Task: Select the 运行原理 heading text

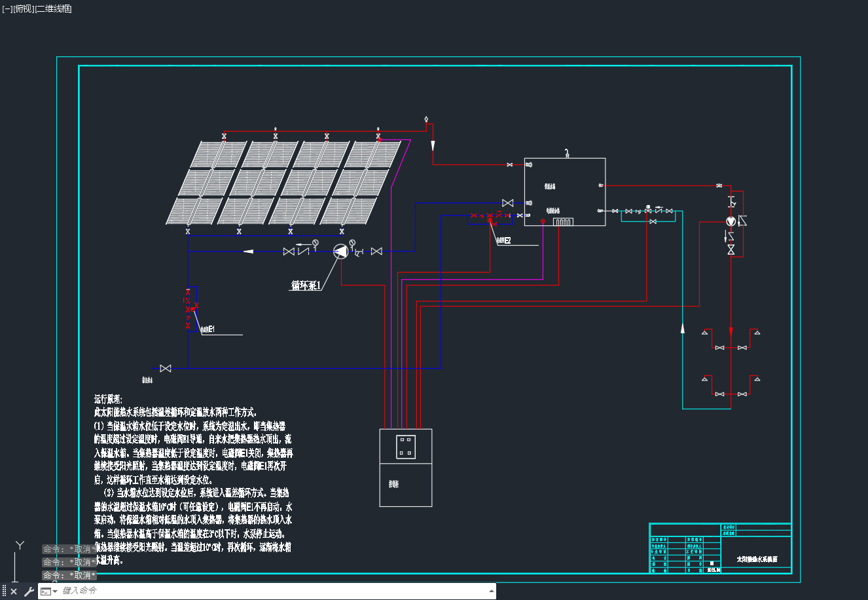Action: [x=108, y=399]
